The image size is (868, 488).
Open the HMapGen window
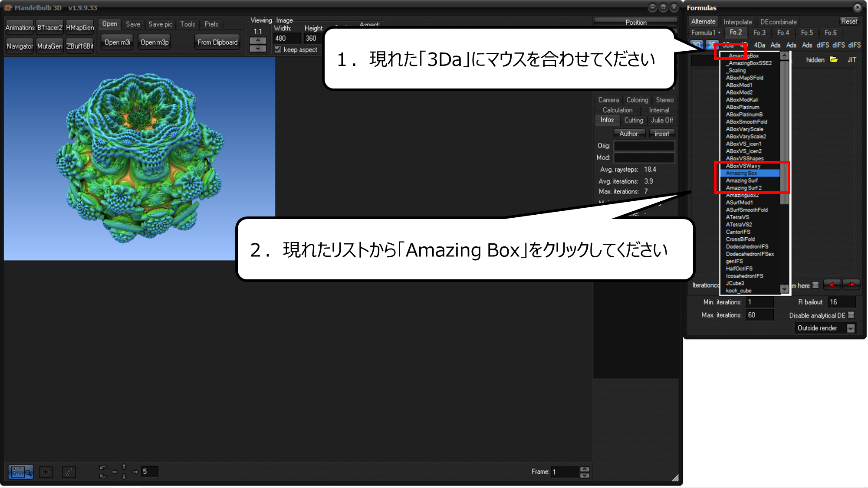(x=80, y=27)
